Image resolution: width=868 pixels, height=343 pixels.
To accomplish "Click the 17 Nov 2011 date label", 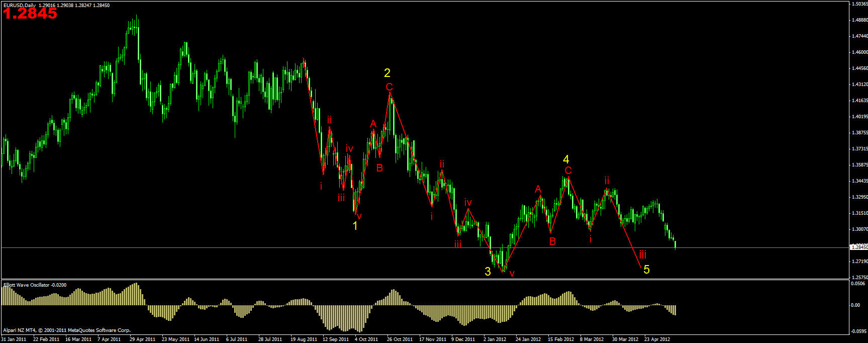I will point(433,339).
